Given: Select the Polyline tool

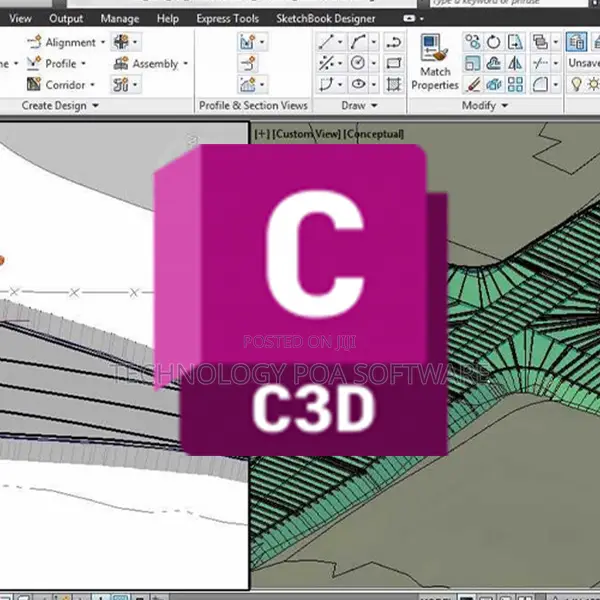Looking at the screenshot, I should [393, 42].
